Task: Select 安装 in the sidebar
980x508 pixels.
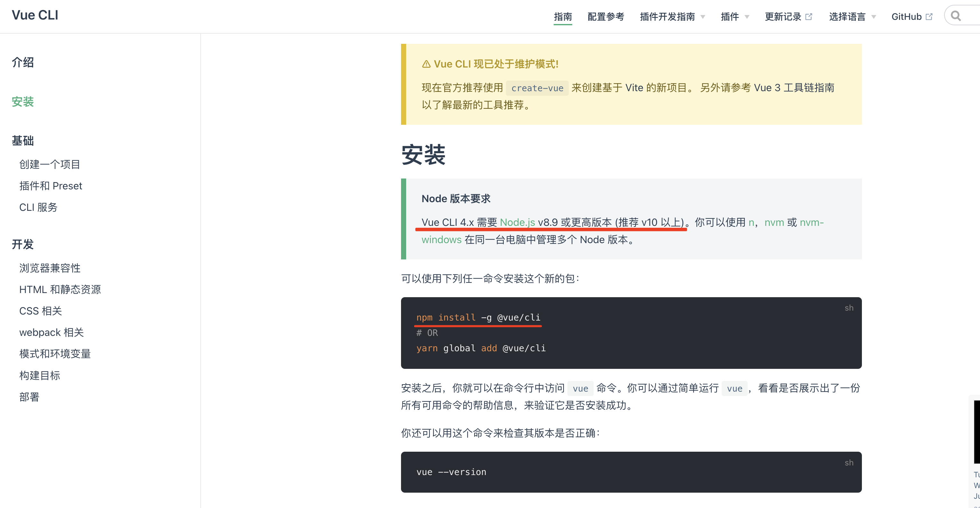Action: (23, 101)
